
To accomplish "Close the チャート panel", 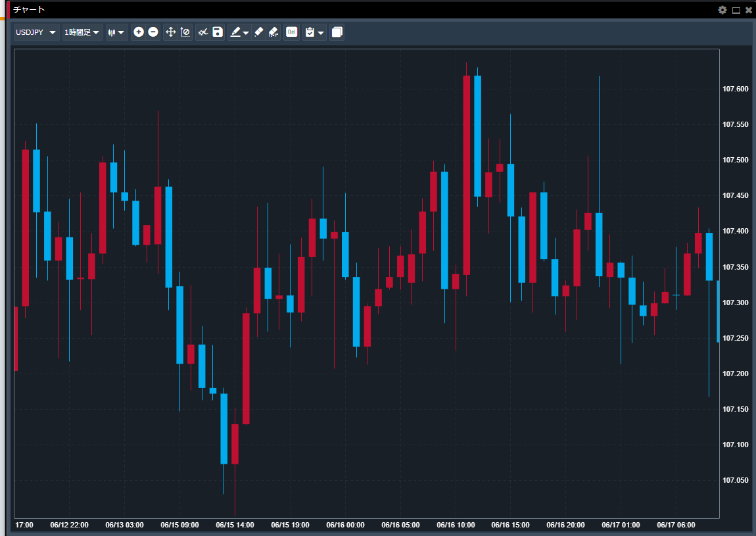I will [x=748, y=10].
